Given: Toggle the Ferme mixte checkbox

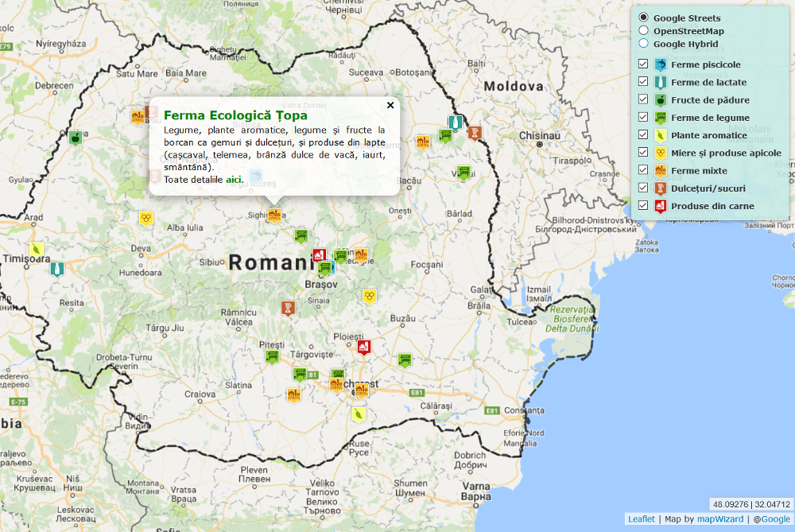Looking at the screenshot, I should [x=643, y=170].
